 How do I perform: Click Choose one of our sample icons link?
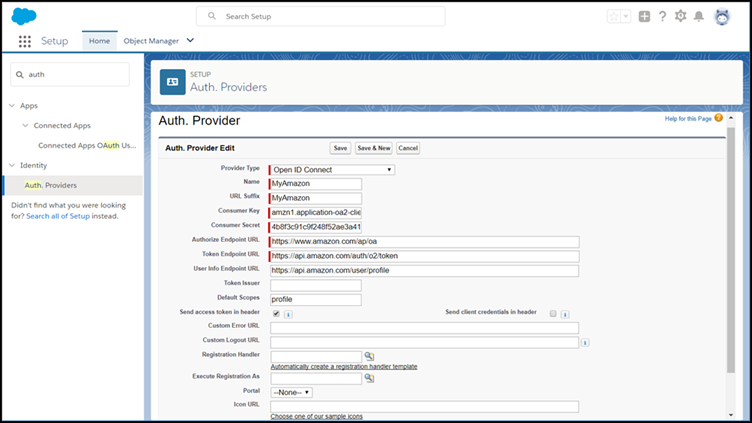(317, 416)
